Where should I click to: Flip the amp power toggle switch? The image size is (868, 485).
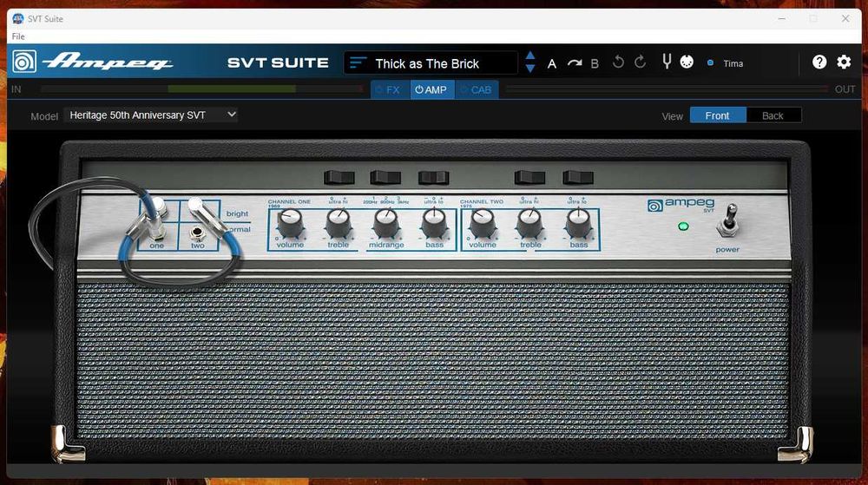point(728,220)
